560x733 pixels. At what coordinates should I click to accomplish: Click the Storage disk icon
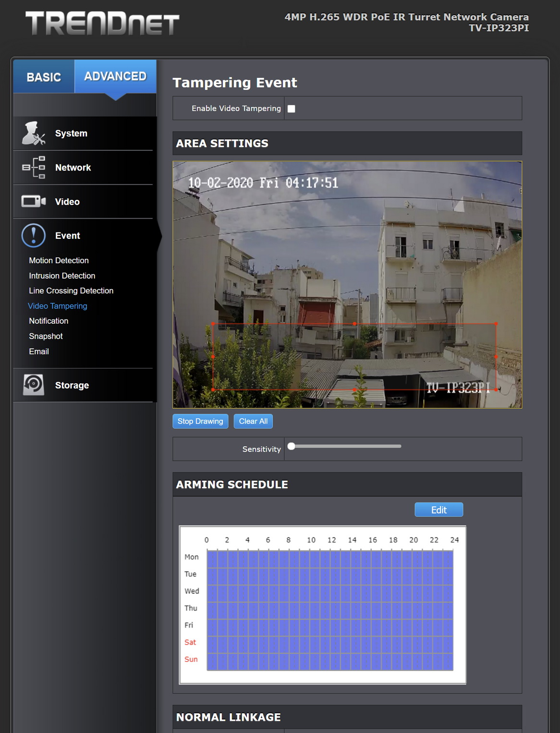(34, 385)
